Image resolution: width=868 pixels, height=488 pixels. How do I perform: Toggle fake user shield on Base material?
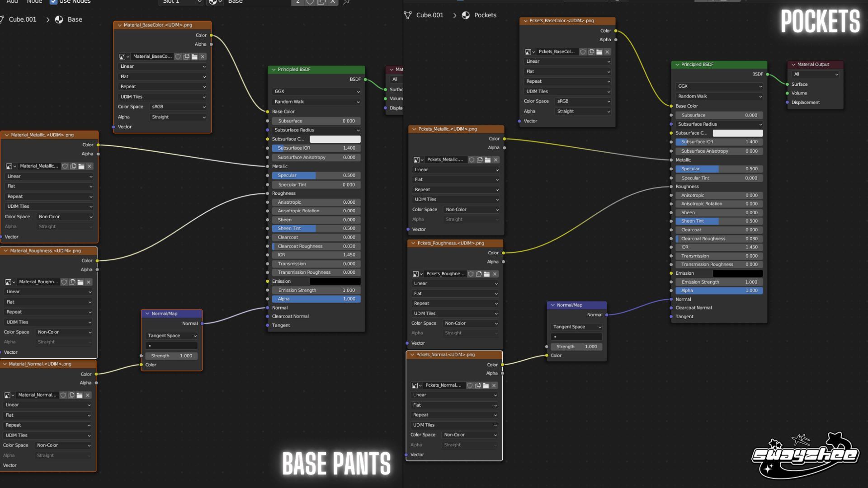click(310, 2)
